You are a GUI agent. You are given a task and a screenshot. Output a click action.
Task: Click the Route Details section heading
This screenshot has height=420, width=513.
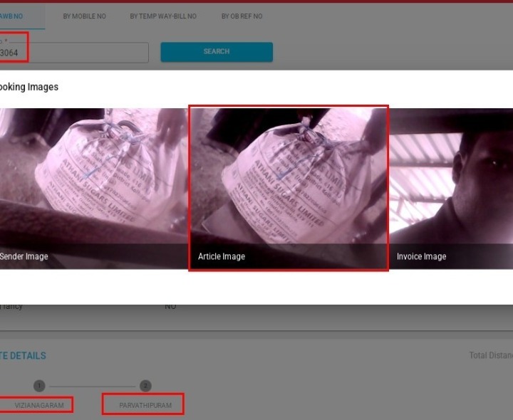point(23,355)
